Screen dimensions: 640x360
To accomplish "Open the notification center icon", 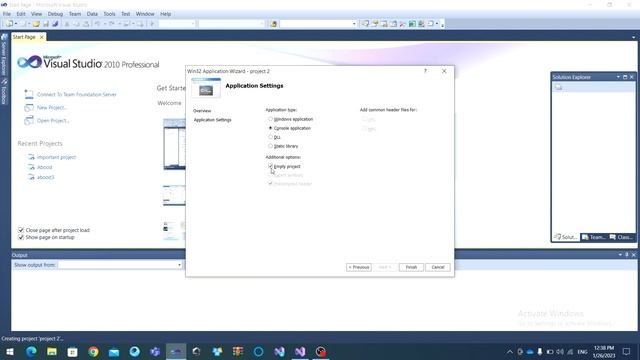I will click(627, 351).
